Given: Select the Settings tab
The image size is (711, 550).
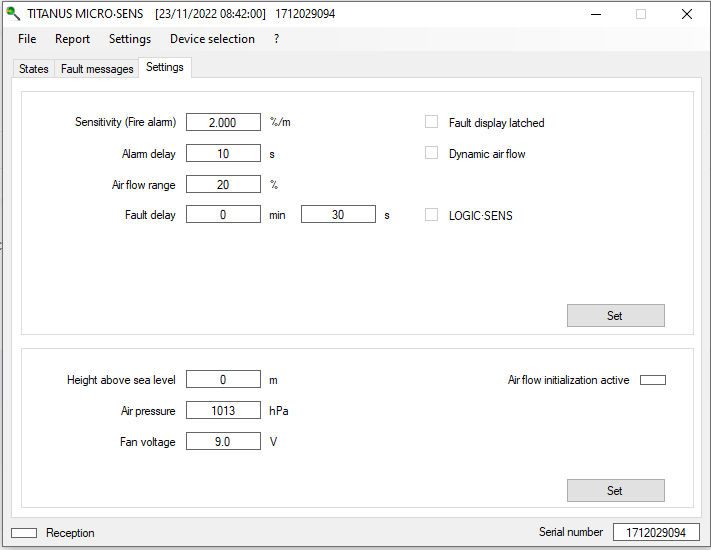Looking at the screenshot, I should click(165, 68).
